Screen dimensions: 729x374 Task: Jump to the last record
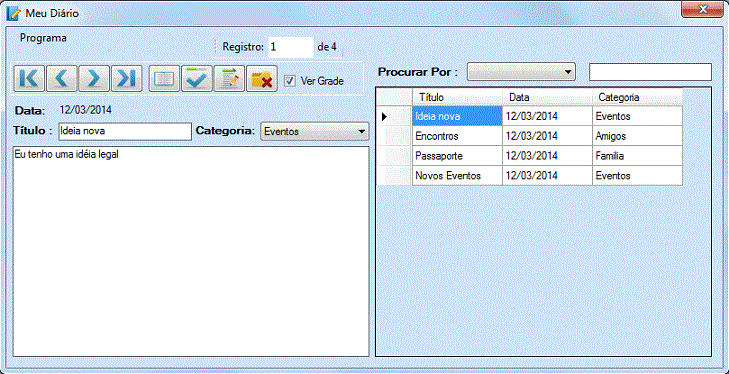[126, 78]
